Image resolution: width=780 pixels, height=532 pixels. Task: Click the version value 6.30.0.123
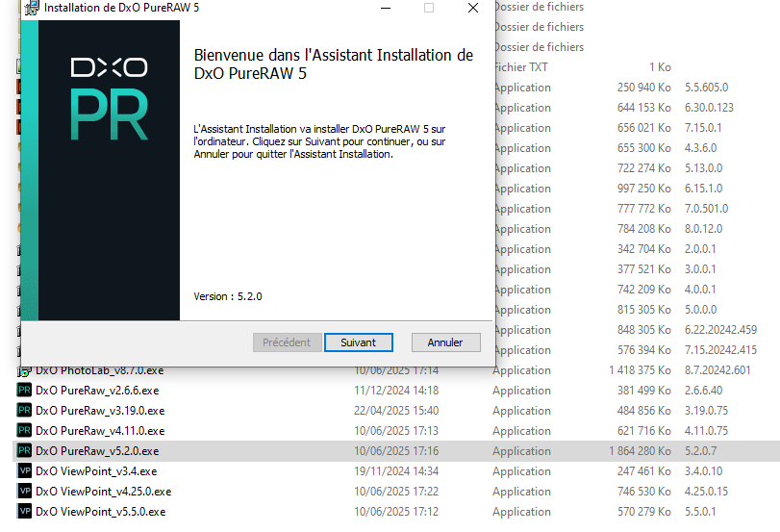709,108
